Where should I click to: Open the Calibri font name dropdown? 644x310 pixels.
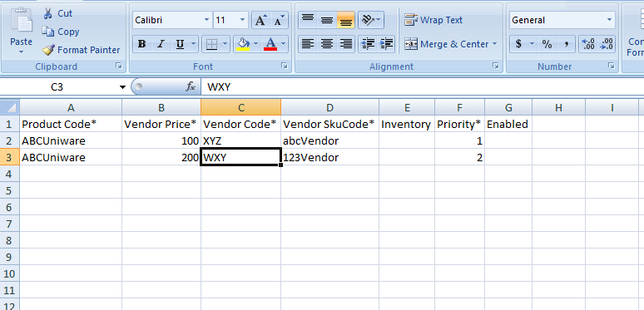(x=206, y=20)
